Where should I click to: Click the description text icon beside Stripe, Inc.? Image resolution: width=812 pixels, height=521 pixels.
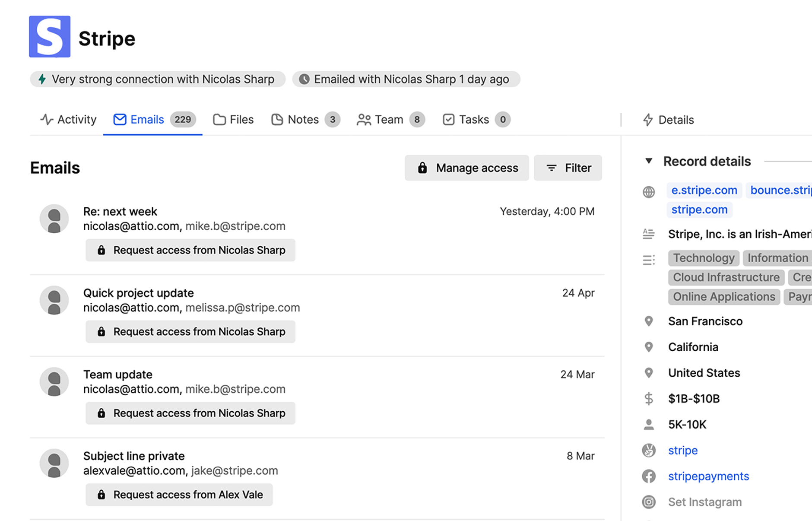[649, 234]
